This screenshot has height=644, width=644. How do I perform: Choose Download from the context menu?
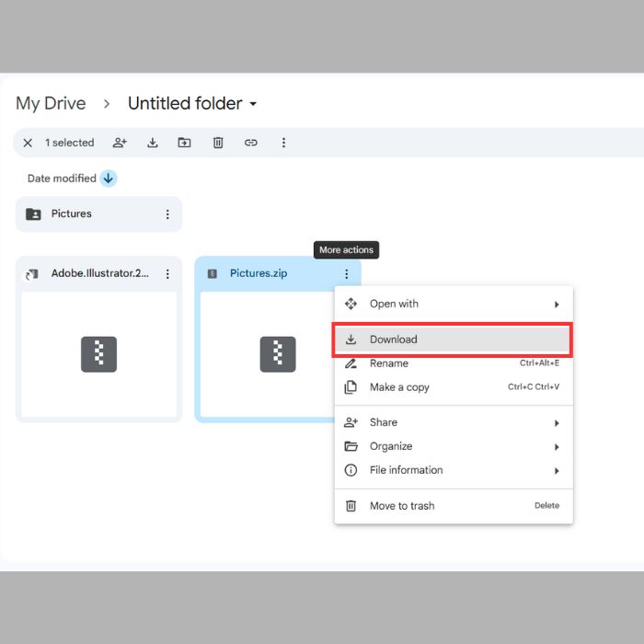(x=452, y=339)
